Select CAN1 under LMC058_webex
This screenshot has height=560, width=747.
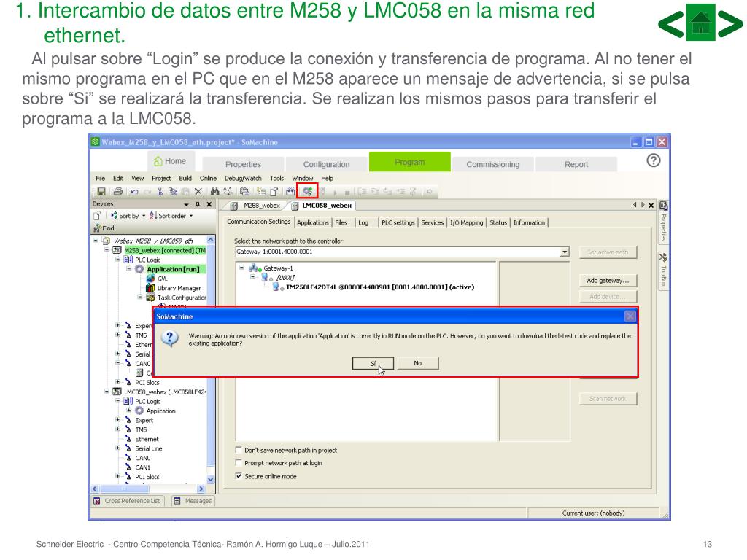pos(142,467)
